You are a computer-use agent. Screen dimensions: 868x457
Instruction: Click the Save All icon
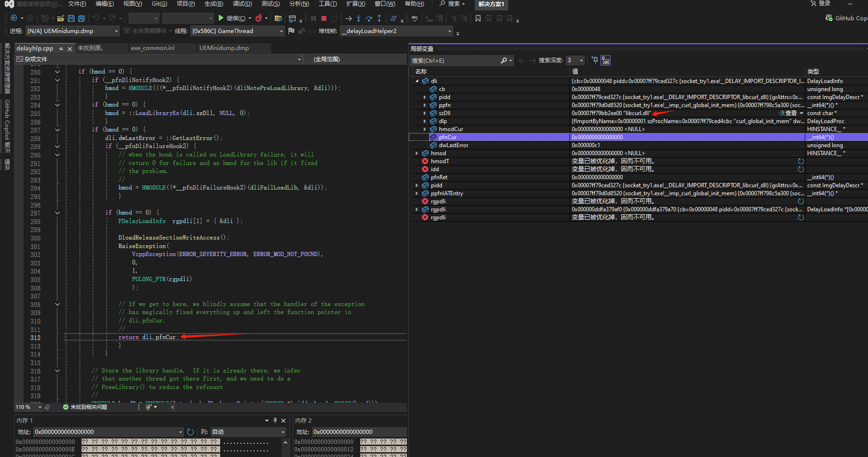[82, 18]
